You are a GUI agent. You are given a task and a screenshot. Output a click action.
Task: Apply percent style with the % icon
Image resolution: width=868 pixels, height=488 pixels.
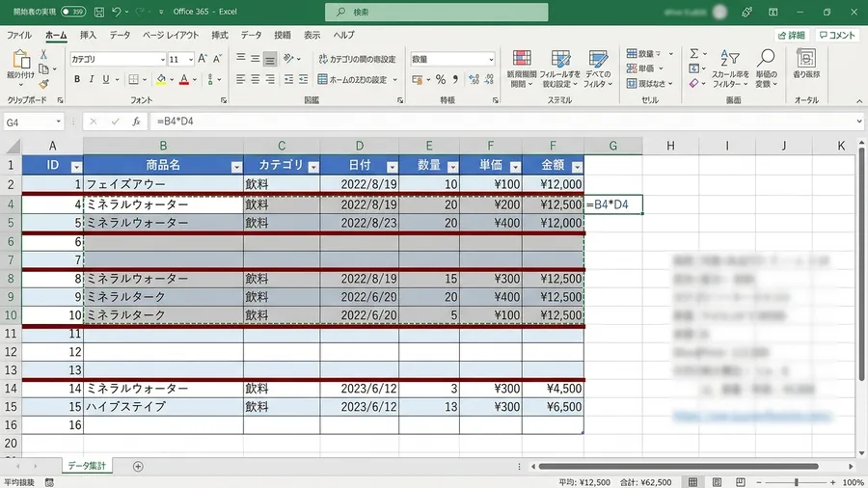[441, 80]
